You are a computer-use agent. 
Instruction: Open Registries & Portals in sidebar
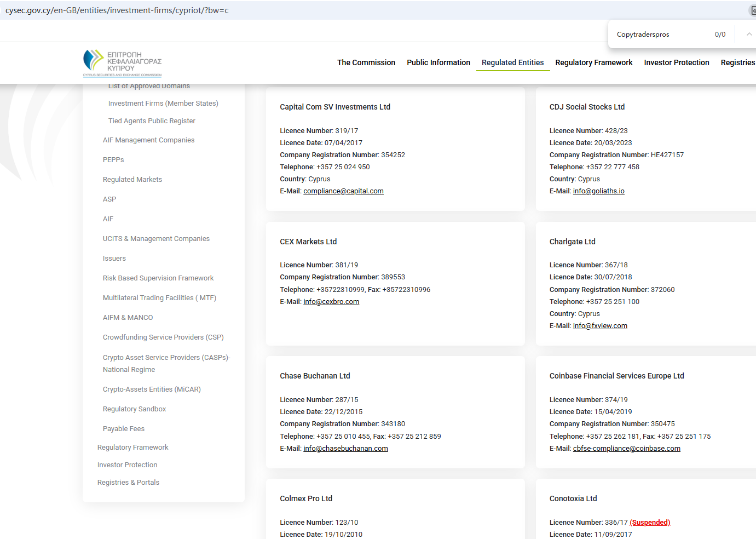coord(128,483)
